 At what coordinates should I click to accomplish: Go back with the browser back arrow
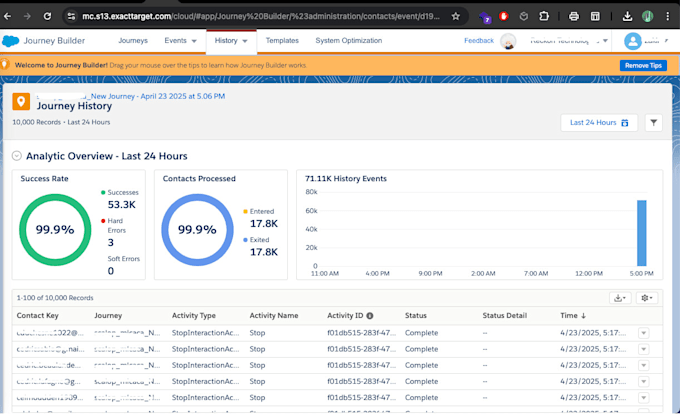point(8,16)
